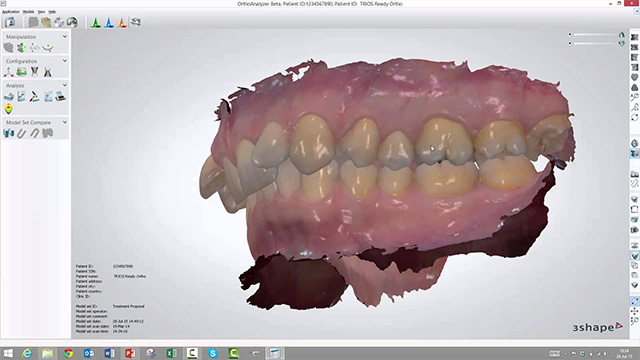
Task: Open Word from the taskbar
Action: (x=109, y=353)
